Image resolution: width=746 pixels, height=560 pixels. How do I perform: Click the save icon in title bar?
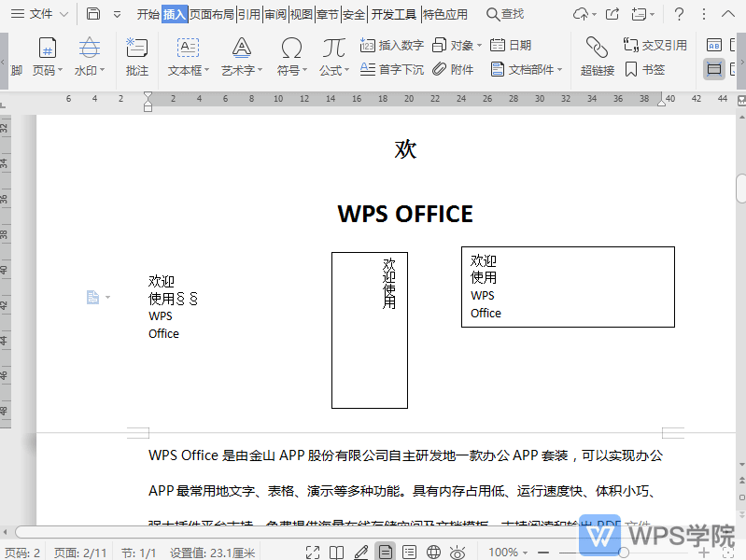click(x=93, y=14)
